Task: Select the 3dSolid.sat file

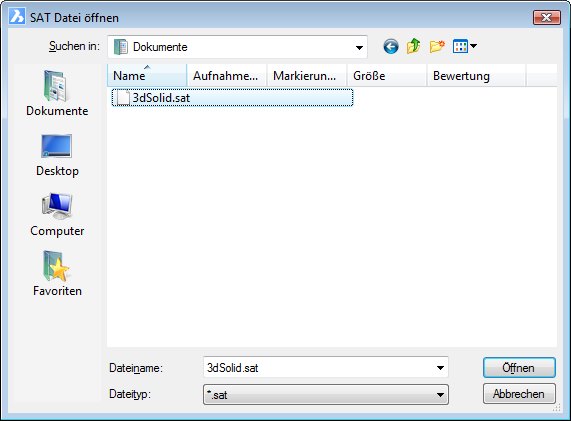Action: pyautogui.click(x=232, y=98)
